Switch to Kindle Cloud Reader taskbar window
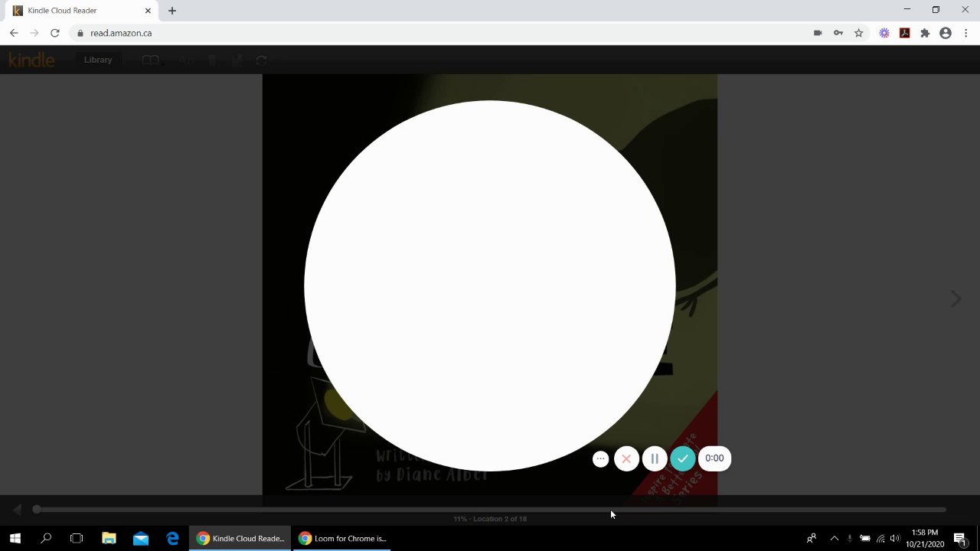980x551 pixels. tap(240, 538)
